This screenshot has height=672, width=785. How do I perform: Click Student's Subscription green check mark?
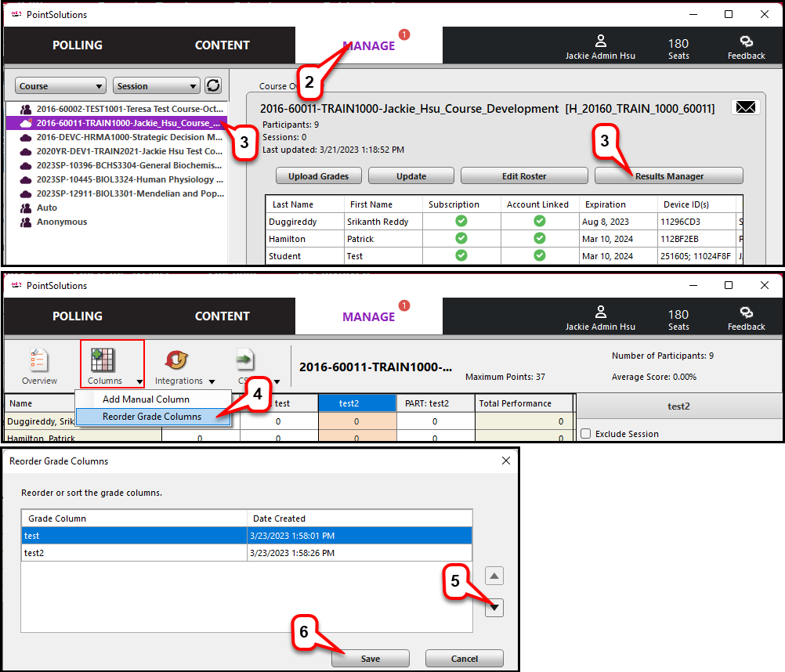coord(461,255)
